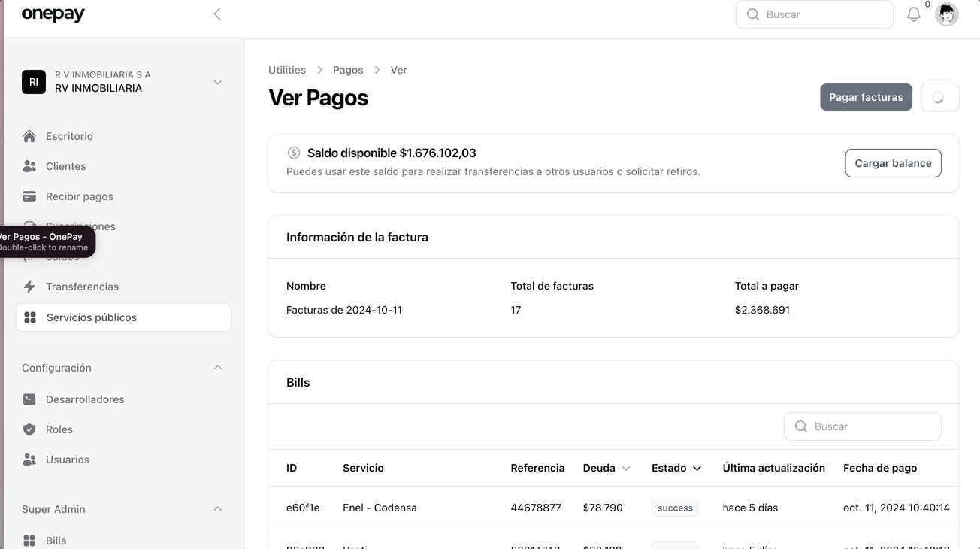Click the Buscar field in Bills table
Viewport: 980px width, 549px height.
click(x=872, y=426)
